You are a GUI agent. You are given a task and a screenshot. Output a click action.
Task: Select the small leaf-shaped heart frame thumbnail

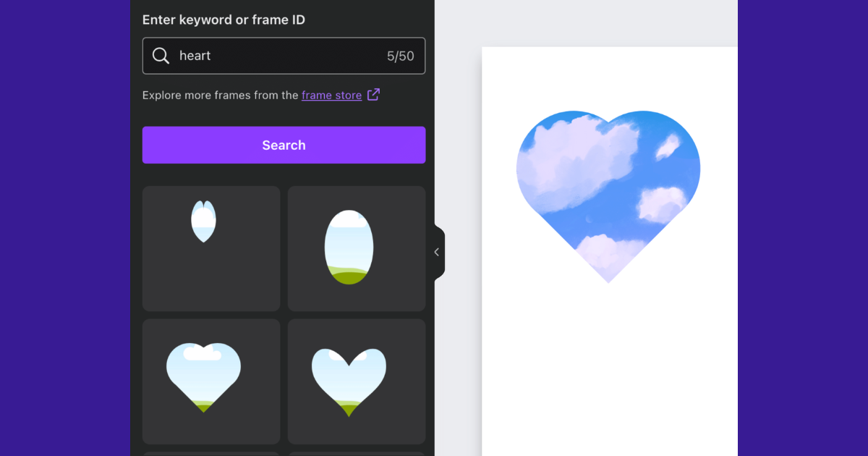[x=211, y=248]
